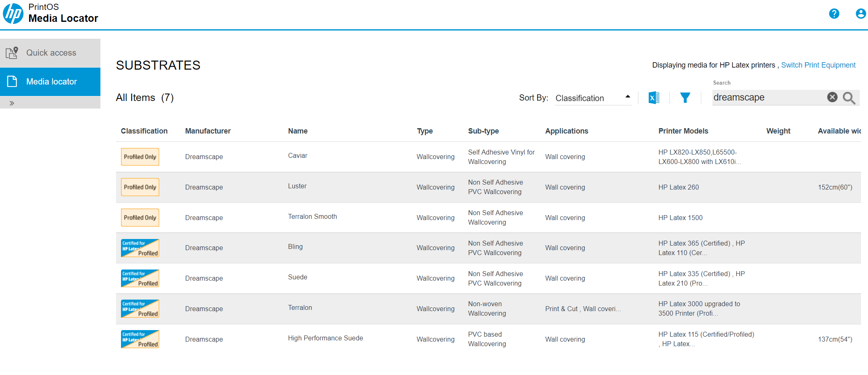Viewport: 868px width, 375px height.
Task: Click the HP logo icon
Action: point(13,14)
